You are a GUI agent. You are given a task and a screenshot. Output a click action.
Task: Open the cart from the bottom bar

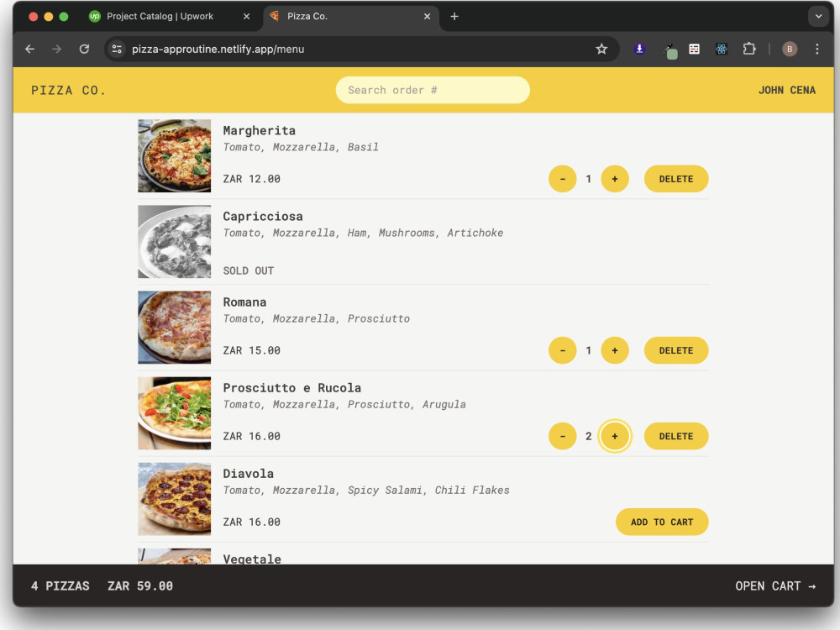[775, 586]
